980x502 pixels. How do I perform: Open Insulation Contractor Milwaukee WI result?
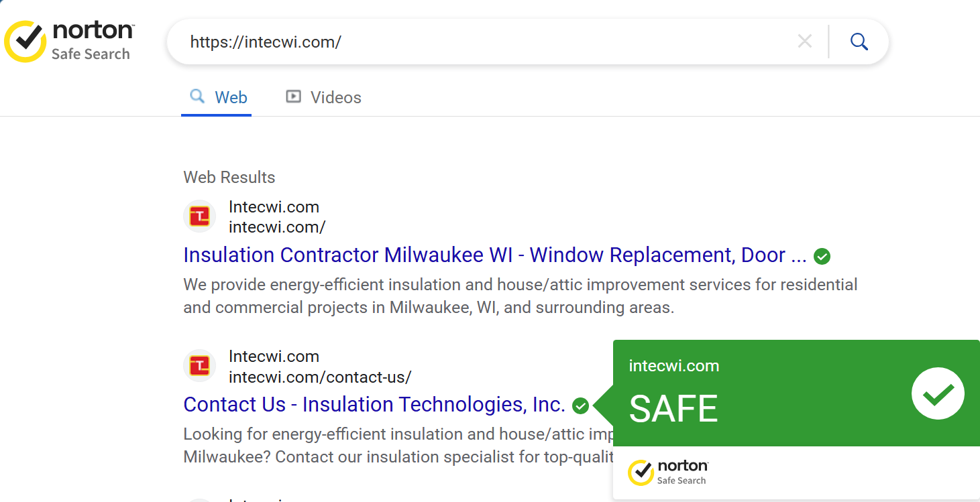[x=494, y=255]
